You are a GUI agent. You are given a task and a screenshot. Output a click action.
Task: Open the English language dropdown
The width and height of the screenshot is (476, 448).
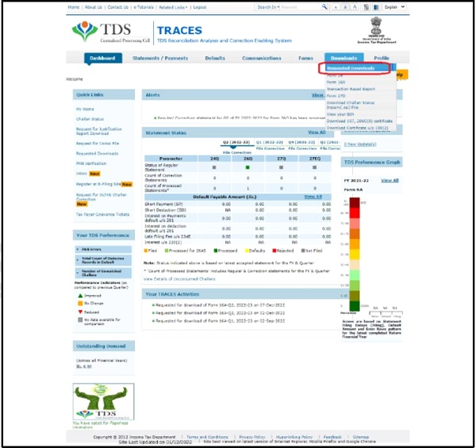click(394, 7)
